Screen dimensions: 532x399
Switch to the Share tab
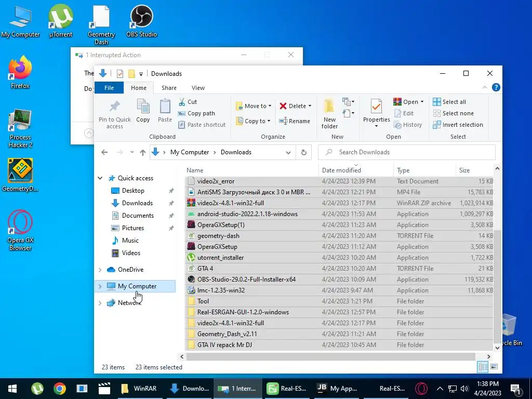[169, 87]
